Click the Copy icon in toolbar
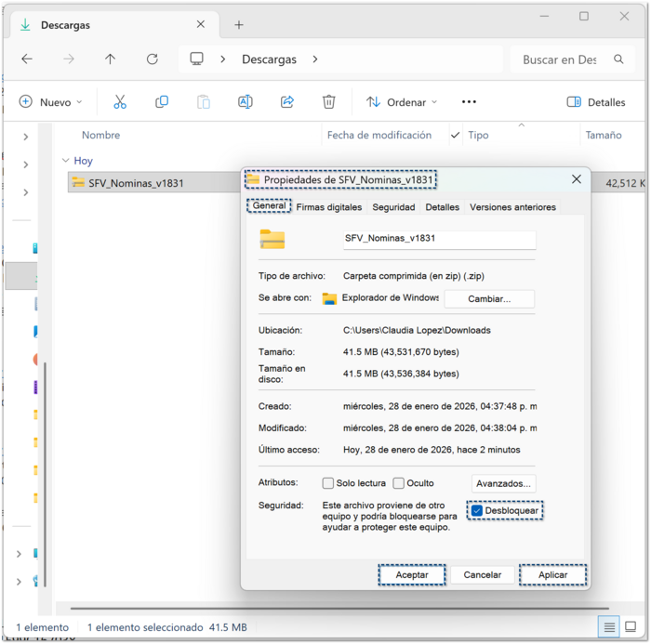The image size is (651, 644). pos(162,102)
